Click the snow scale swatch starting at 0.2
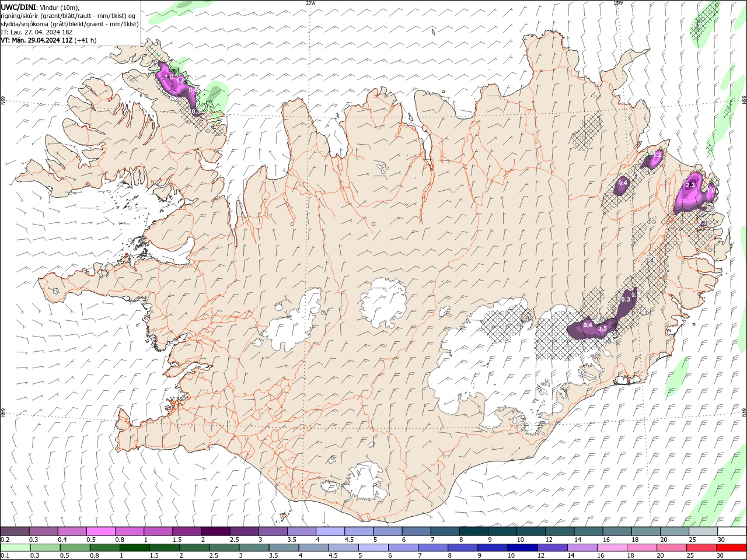The height and width of the screenshot is (560, 747). [x=15, y=531]
